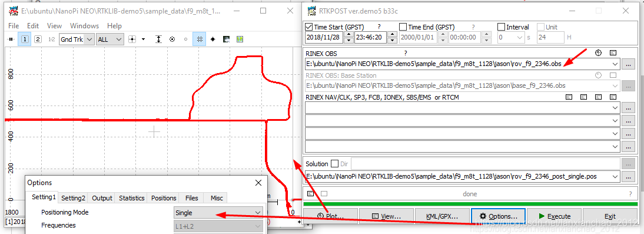644x234 pixels.
Task: Open the Windows menu in RTKPLOT
Action: pyautogui.click(x=84, y=25)
